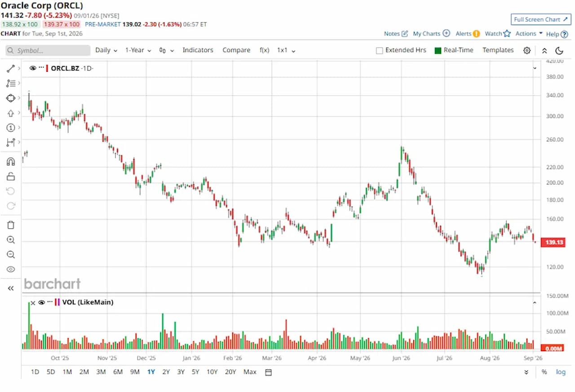Open the VOL indicator more-options dots

click(x=50, y=302)
